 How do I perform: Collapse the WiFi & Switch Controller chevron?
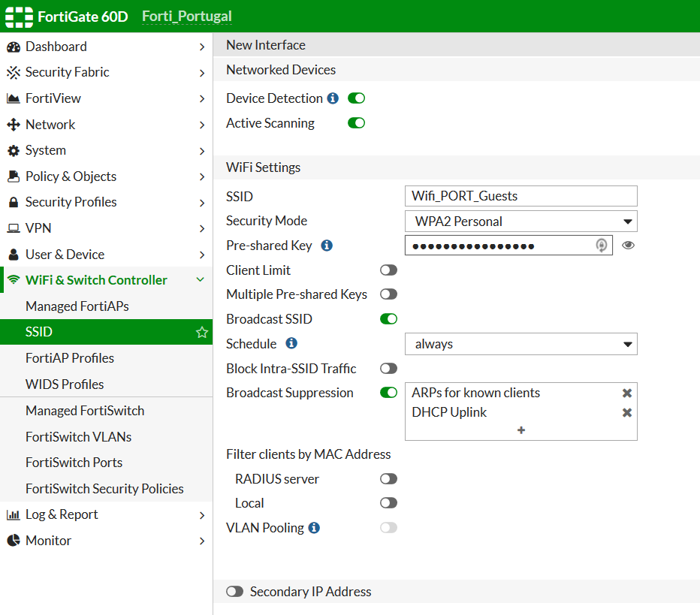coord(201,280)
